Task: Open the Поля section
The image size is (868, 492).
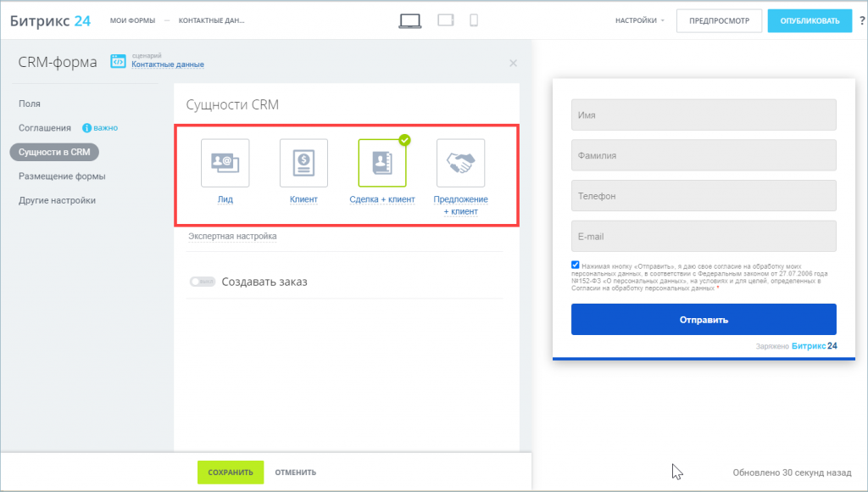Action: 30,103
